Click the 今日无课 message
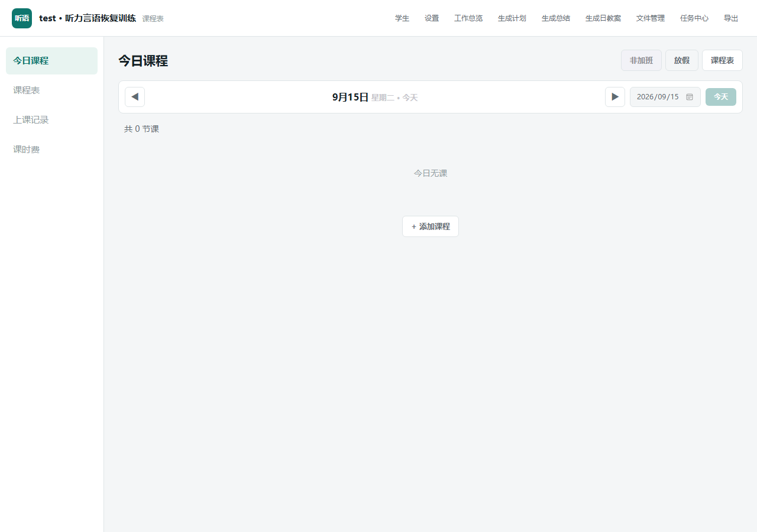Screen dimensions: 757x532 pos(431,173)
